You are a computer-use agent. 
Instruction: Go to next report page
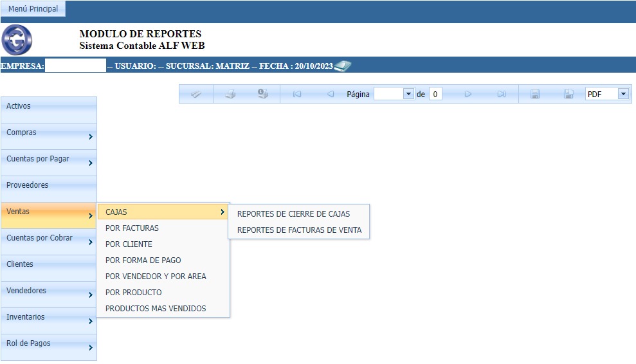pyautogui.click(x=468, y=94)
